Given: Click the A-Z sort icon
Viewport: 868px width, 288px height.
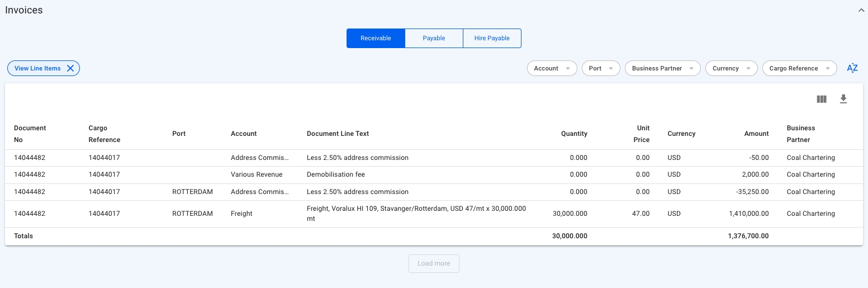Looking at the screenshot, I should [852, 68].
